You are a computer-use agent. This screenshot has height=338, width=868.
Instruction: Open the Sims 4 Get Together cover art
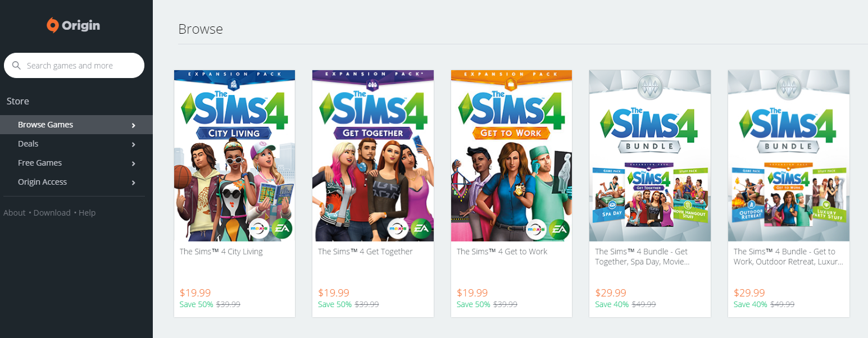pos(373,156)
